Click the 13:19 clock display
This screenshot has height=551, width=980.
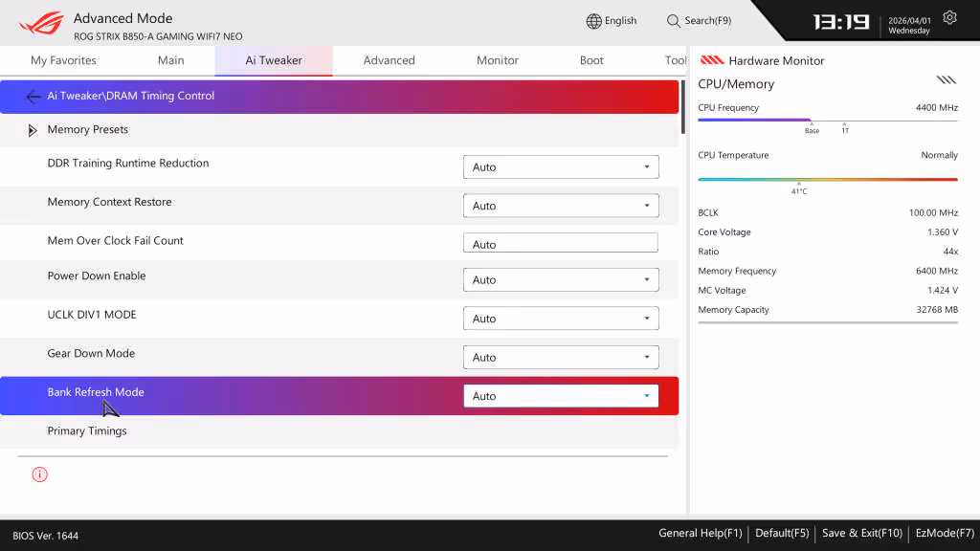point(840,23)
